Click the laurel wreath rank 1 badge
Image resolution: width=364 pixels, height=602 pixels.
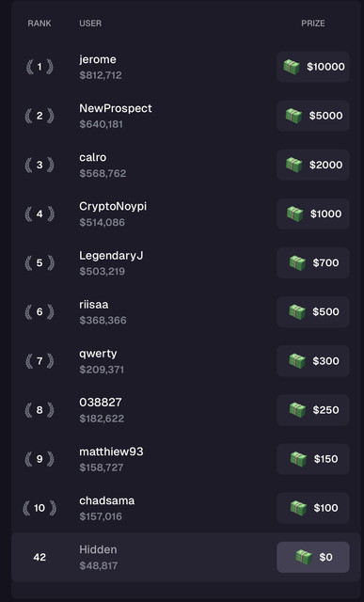click(x=40, y=67)
